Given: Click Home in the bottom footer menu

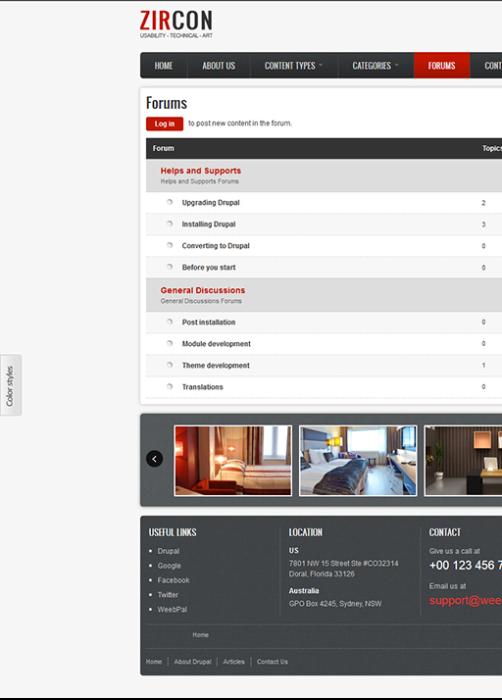Looking at the screenshot, I should coord(154,662).
